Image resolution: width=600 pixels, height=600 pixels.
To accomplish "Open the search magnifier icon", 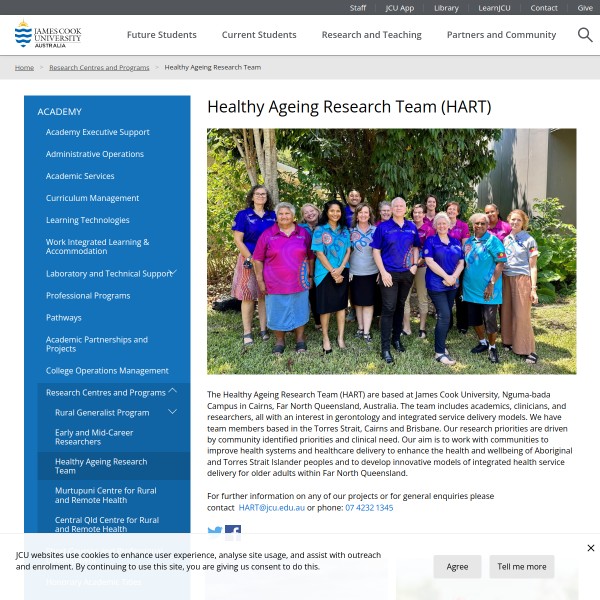I will point(585,35).
